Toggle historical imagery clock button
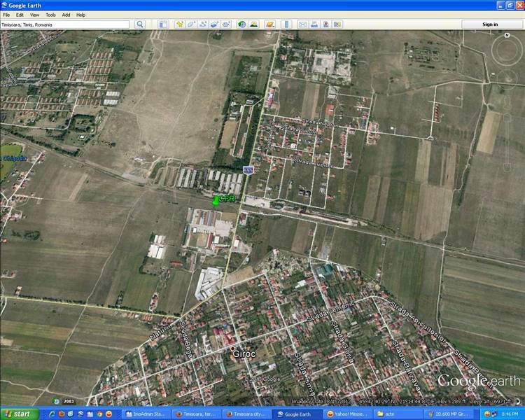This screenshot has width=525, height=420. point(241,24)
